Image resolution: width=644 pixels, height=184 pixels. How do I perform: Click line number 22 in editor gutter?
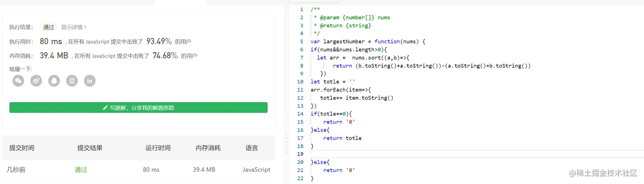[x=300, y=178]
